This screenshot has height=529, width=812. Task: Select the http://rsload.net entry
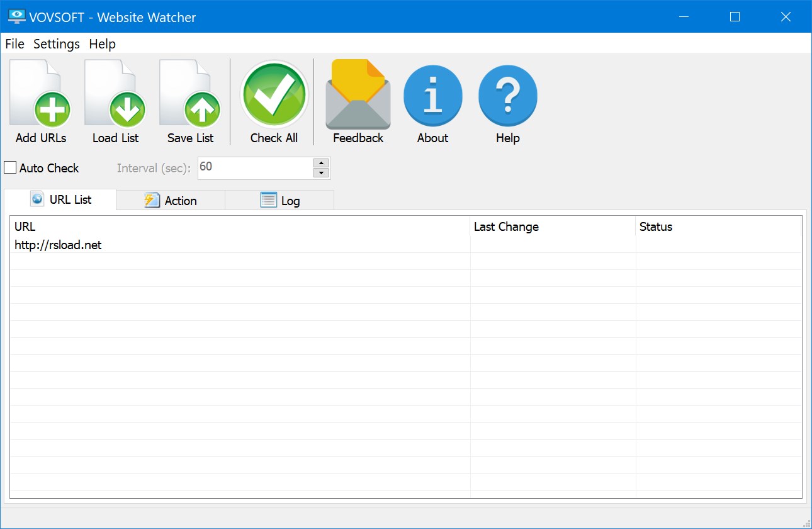click(x=58, y=245)
